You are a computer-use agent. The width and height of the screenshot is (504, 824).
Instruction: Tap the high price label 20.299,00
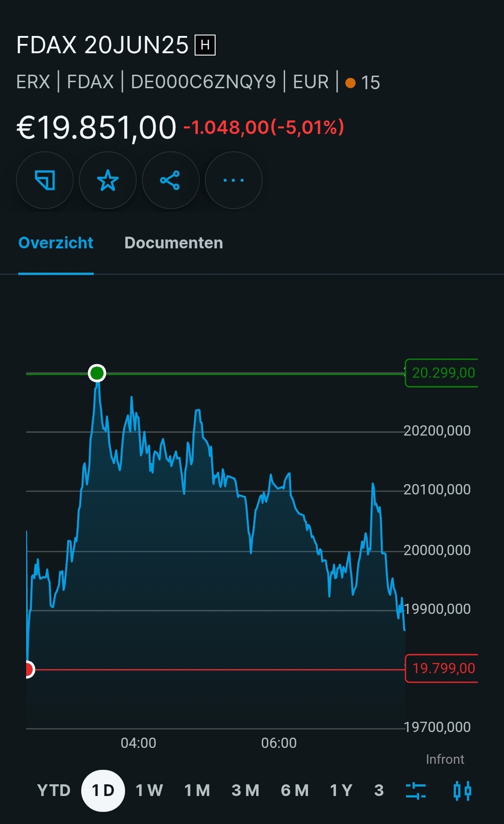pyautogui.click(x=442, y=373)
